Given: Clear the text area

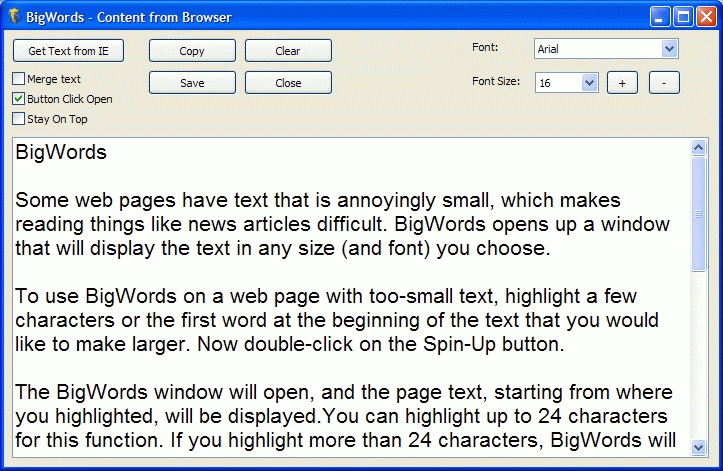Looking at the screenshot, I should point(288,51).
